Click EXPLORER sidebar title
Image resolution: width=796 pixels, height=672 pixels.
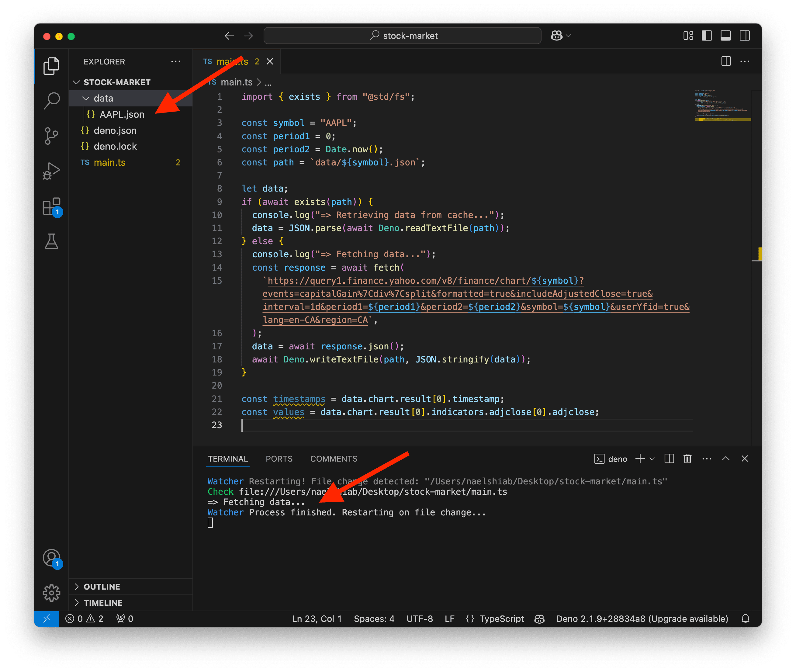(104, 61)
